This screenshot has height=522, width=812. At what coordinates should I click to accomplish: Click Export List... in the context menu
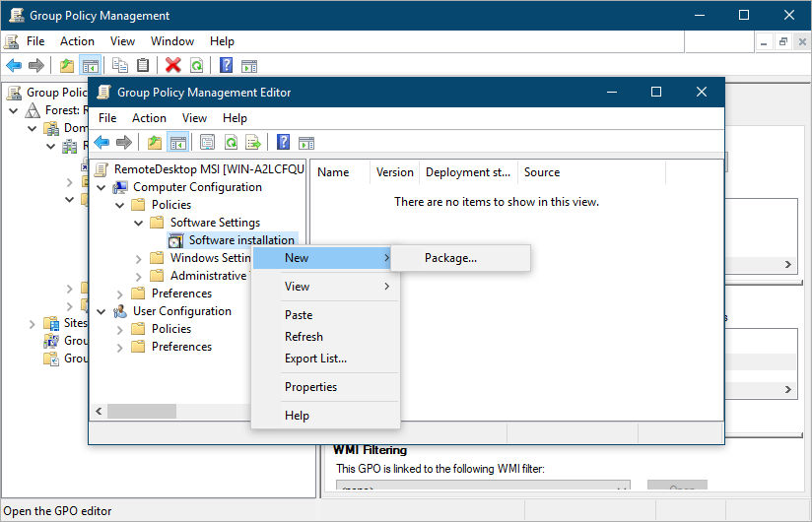pyautogui.click(x=315, y=359)
